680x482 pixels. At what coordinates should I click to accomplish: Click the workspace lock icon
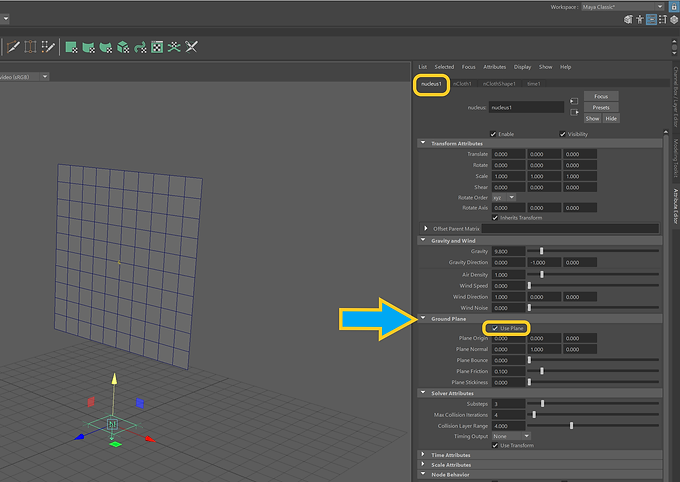click(674, 7)
